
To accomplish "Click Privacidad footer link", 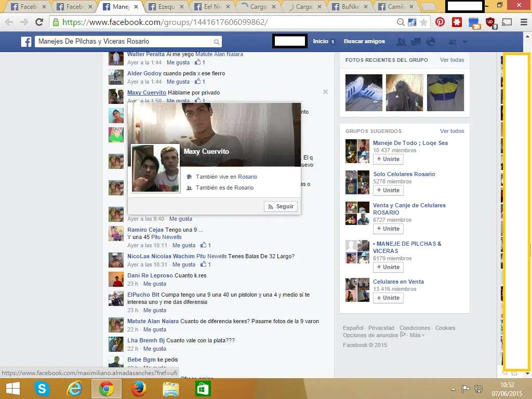I will click(x=381, y=328).
